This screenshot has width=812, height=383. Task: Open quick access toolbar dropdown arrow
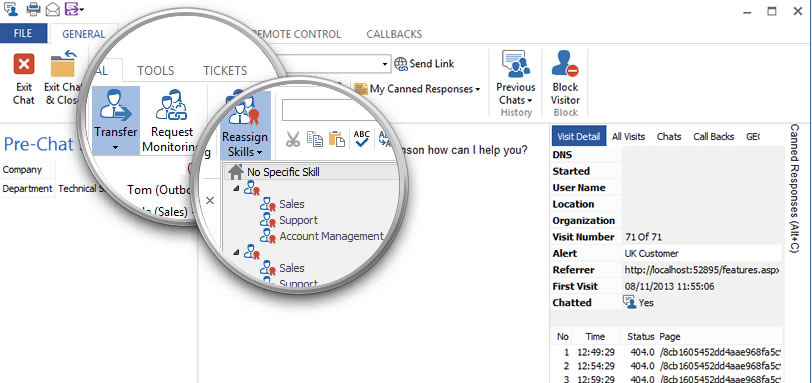(82, 10)
